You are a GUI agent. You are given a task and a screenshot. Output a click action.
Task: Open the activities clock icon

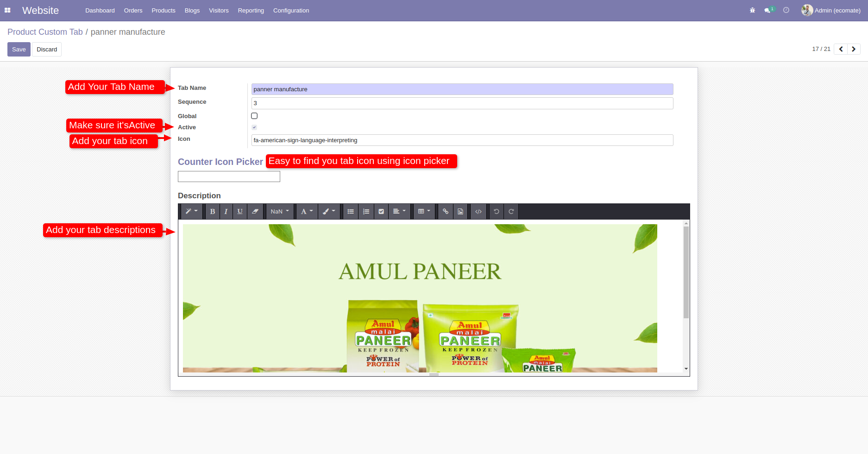click(x=786, y=10)
